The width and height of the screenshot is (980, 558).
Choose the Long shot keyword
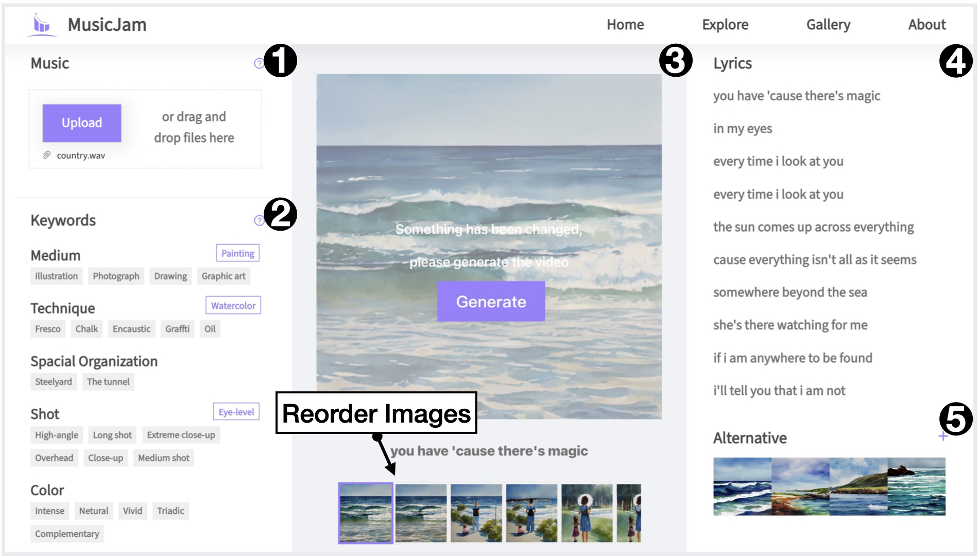tap(112, 435)
